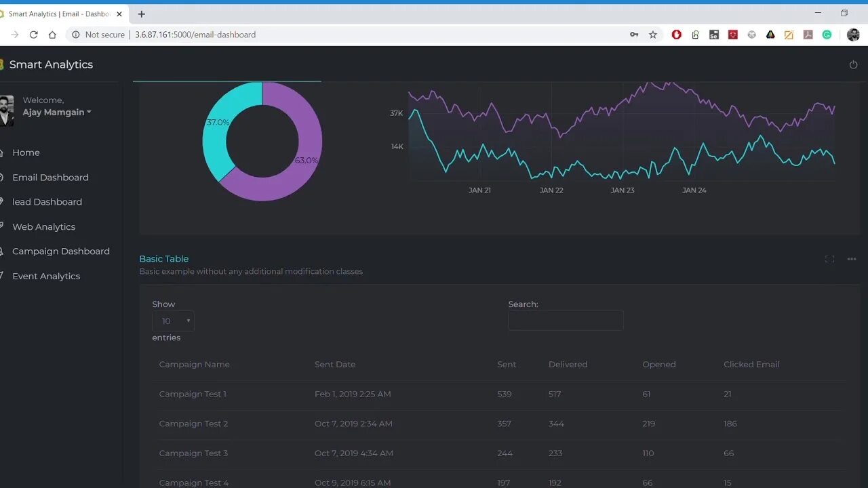Viewport: 868px width, 488px height.
Task: Bookmark this page with the star icon
Action: 653,35
